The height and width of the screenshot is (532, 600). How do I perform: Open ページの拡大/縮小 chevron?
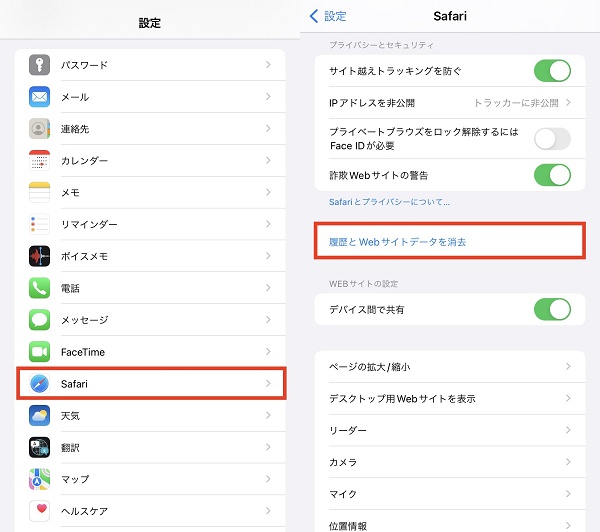click(x=568, y=367)
